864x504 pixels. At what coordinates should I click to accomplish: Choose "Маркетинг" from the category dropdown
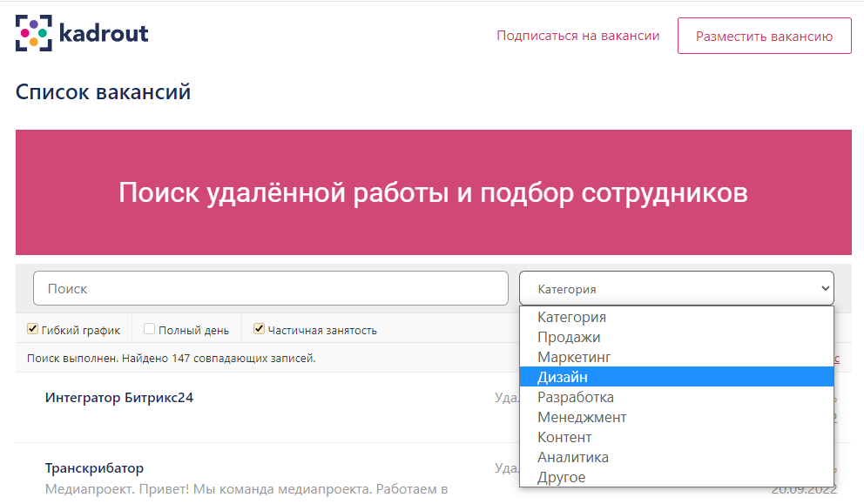tap(575, 357)
